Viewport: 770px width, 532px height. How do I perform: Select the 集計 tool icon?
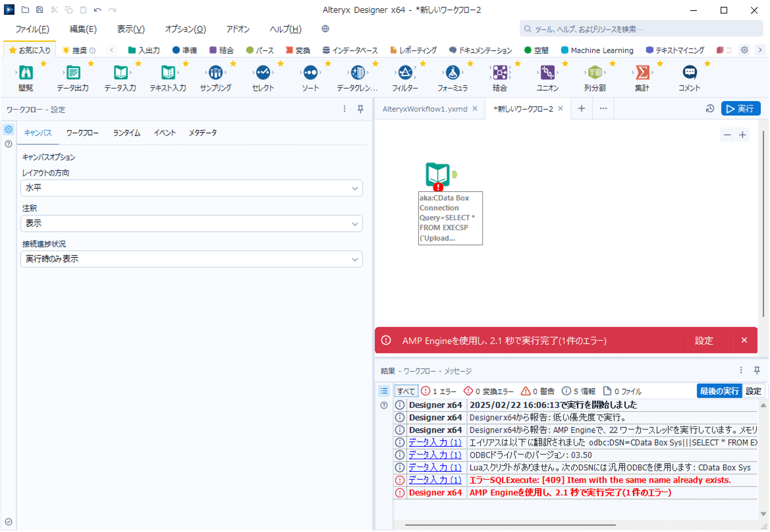(642, 72)
